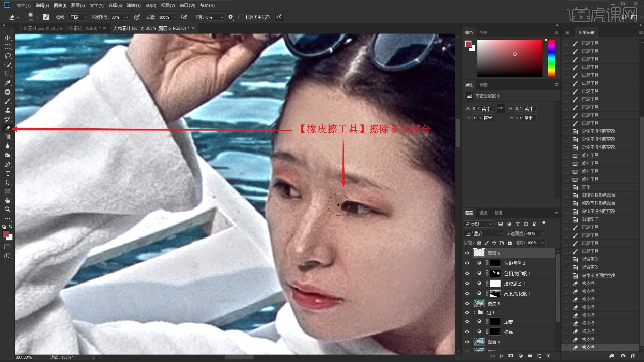Toggle visibility of 色相/饱和度 1 layer

point(467,274)
